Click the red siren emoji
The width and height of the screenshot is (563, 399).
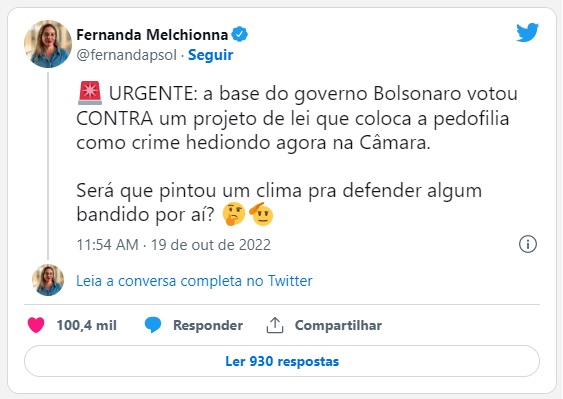click(90, 93)
